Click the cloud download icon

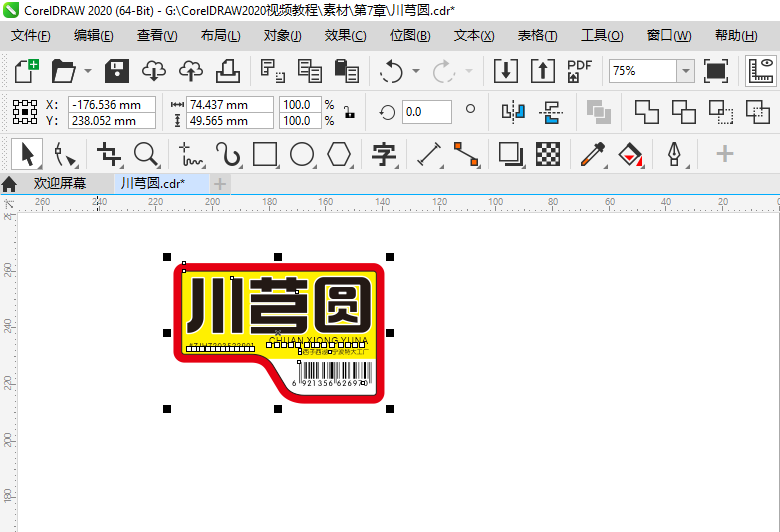coord(154,71)
